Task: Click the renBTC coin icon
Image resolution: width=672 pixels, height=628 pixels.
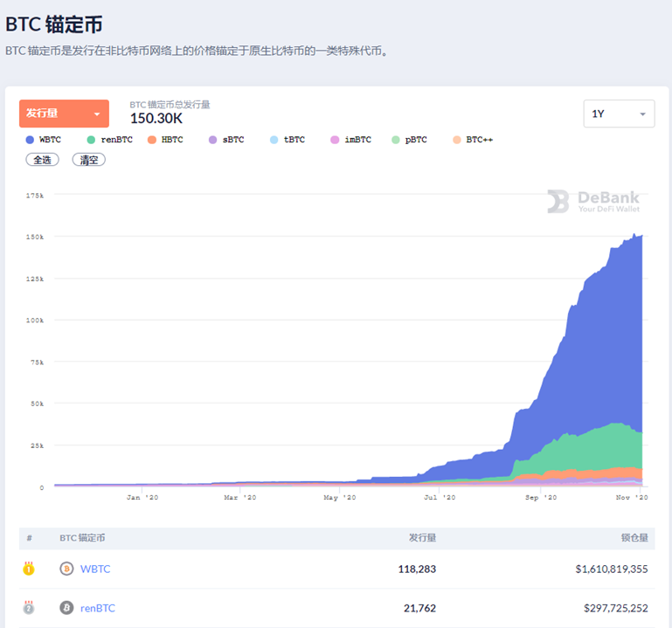Action: tap(66, 607)
